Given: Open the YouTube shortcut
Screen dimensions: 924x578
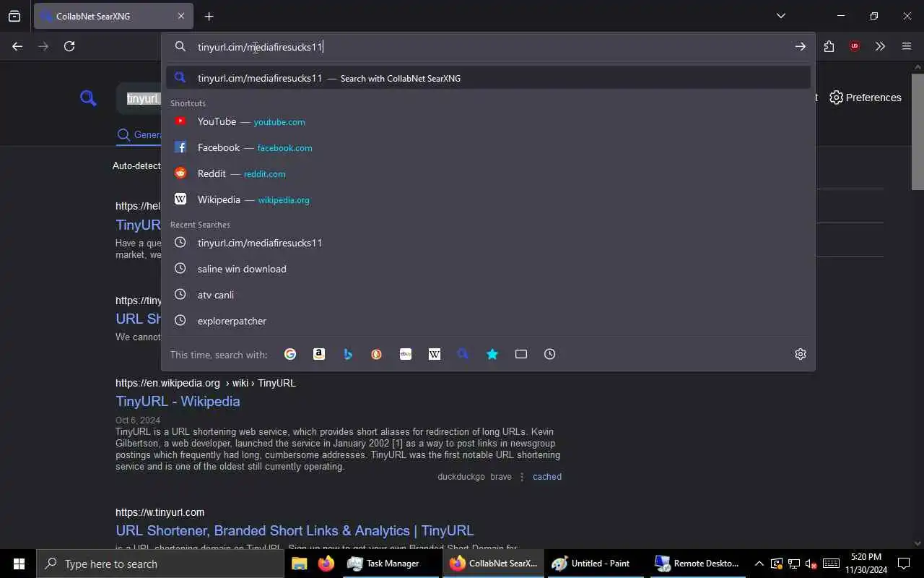Looking at the screenshot, I should click(488, 121).
